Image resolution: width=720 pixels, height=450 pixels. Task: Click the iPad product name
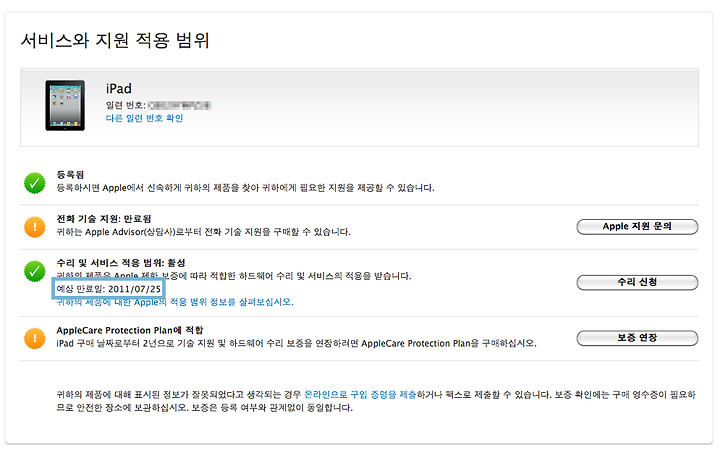tap(118, 88)
